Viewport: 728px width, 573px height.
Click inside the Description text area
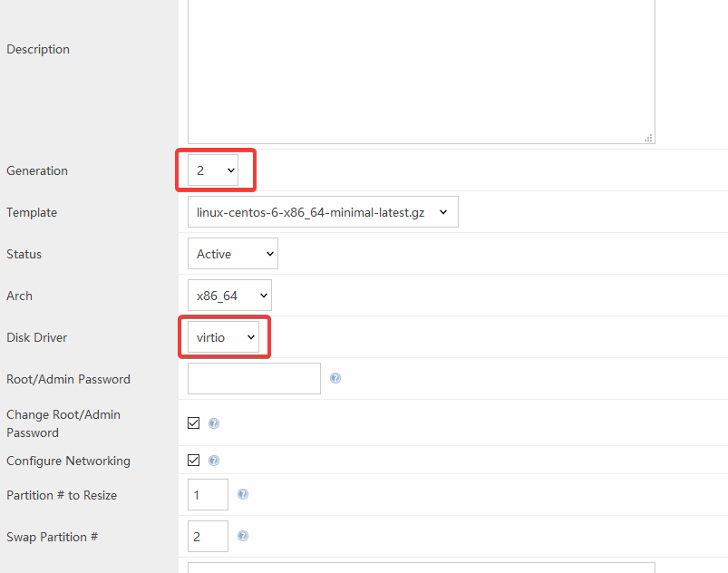coord(421,70)
